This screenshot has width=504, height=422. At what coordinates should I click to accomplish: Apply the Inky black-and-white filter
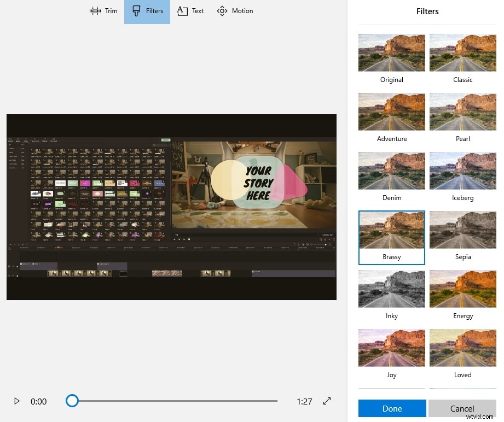[x=391, y=289]
